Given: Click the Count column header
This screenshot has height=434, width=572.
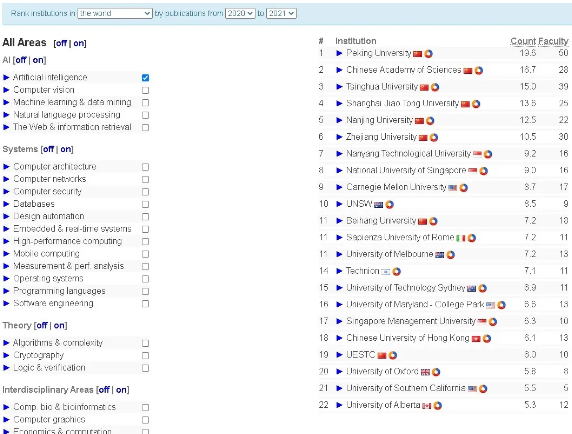Looking at the screenshot, I should [x=523, y=41].
